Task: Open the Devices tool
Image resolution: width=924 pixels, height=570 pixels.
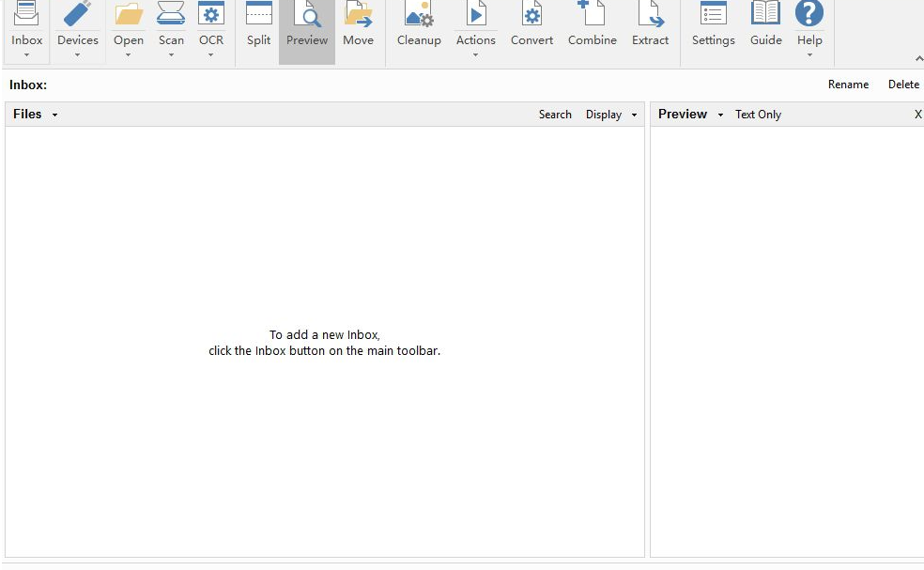Action: coord(78,17)
